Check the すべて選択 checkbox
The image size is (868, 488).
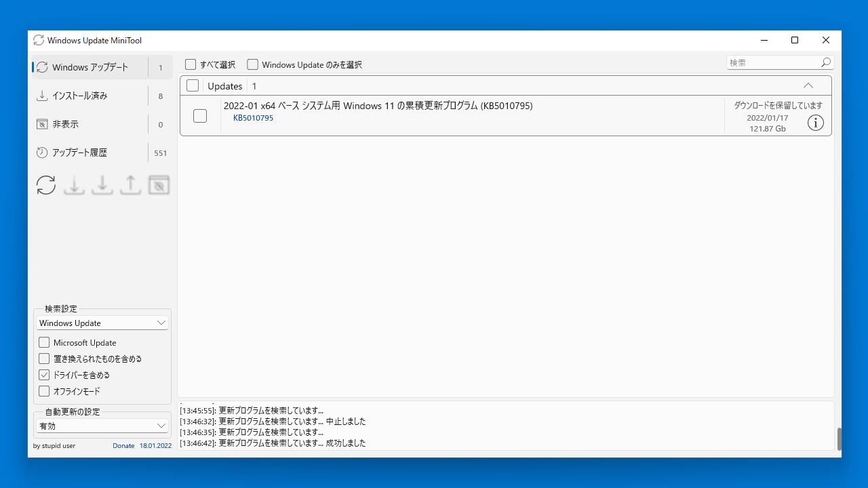click(x=191, y=64)
